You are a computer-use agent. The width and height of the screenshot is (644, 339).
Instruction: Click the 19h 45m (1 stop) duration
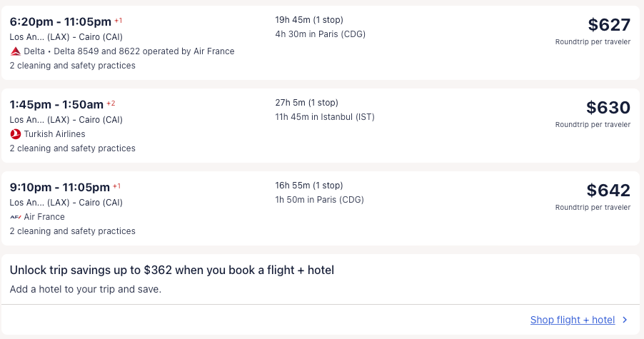[308, 20]
